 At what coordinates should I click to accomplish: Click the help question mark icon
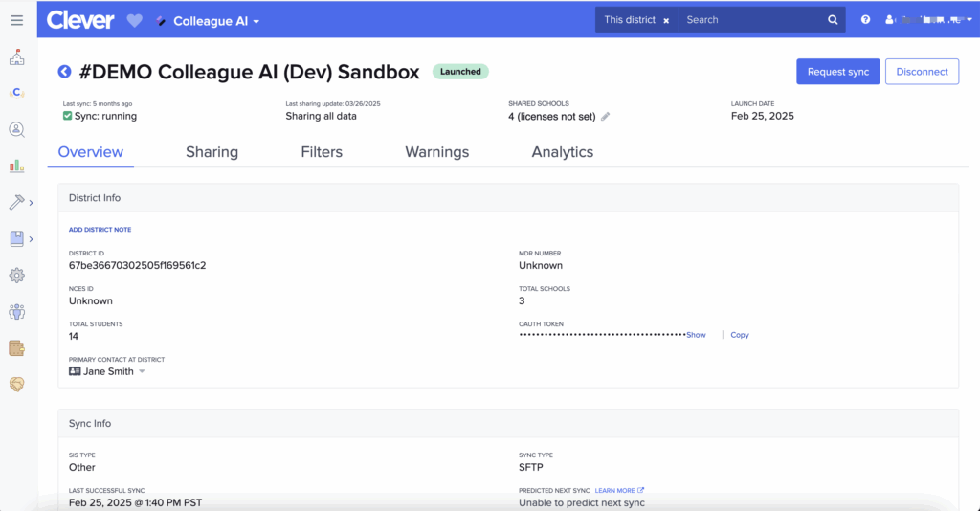[865, 20]
